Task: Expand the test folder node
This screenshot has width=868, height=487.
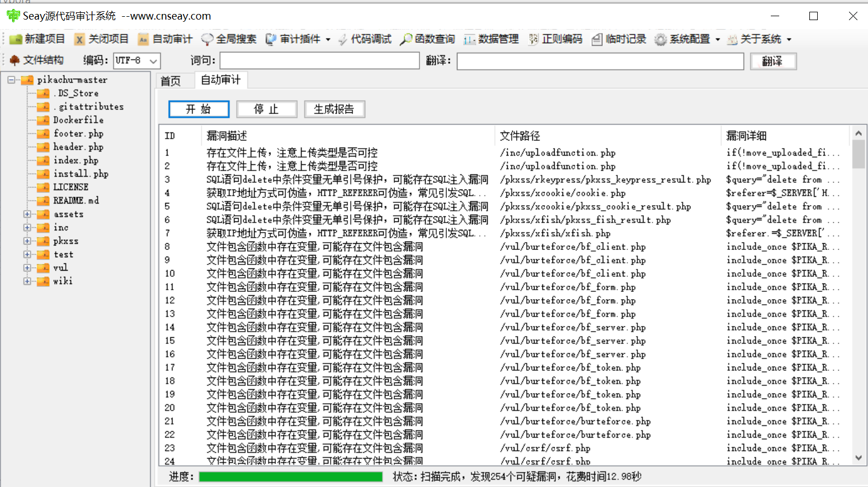Action: 27,254
